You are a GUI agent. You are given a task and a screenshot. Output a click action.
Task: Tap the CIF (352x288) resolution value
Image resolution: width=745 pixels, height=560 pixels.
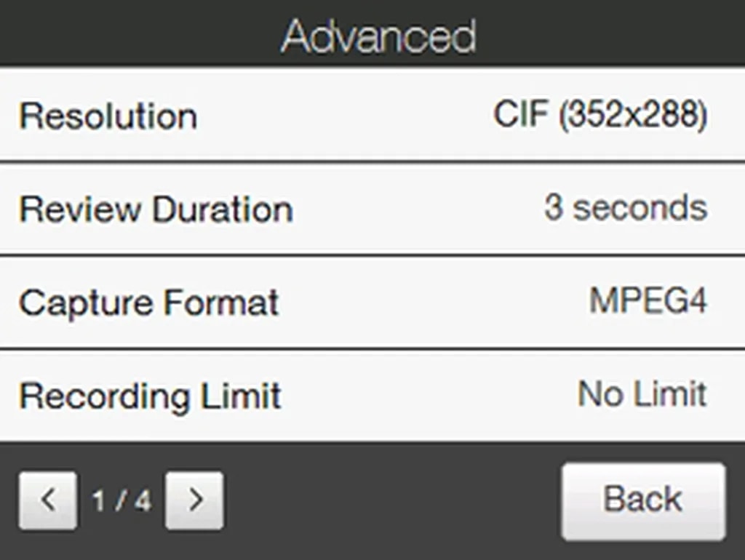click(x=599, y=116)
